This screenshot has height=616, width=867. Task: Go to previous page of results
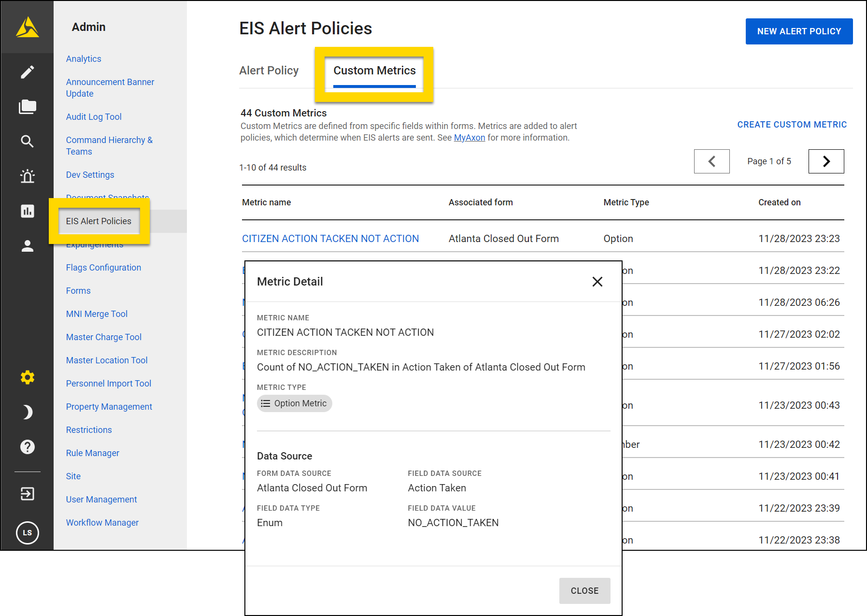coord(711,161)
